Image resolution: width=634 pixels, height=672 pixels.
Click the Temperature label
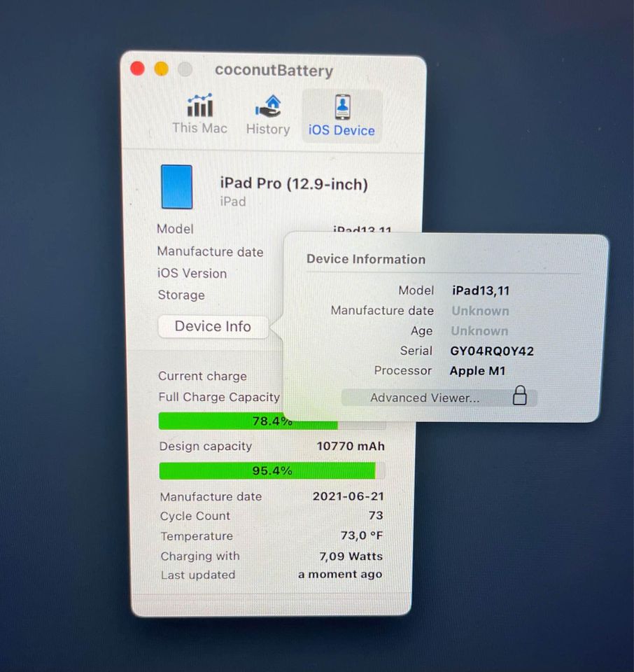click(197, 536)
